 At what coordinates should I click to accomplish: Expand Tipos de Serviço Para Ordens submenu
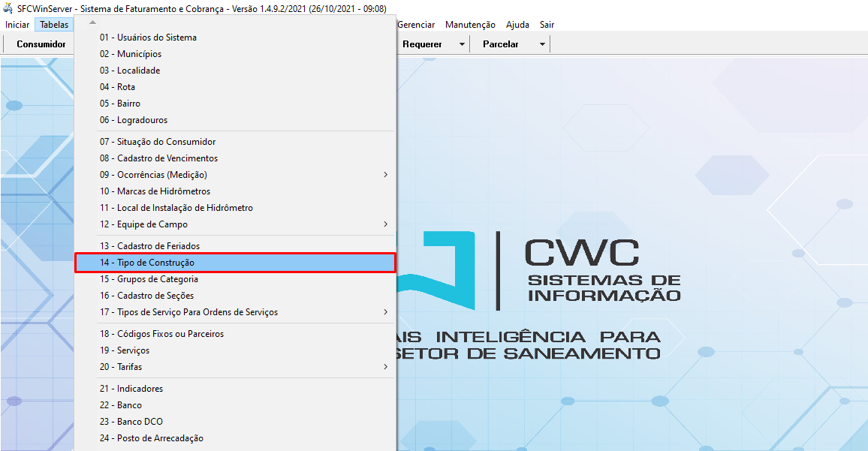click(x=385, y=312)
